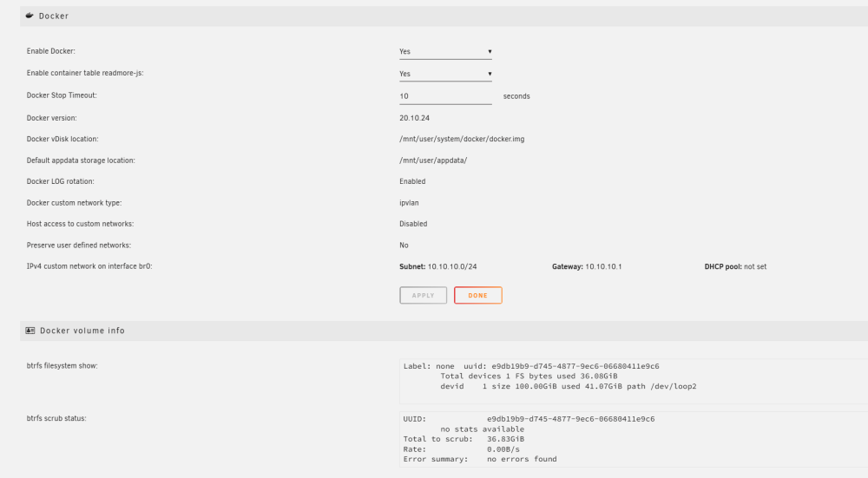
Task: Click the Host access to custom networks label
Action: pyautogui.click(x=80, y=224)
